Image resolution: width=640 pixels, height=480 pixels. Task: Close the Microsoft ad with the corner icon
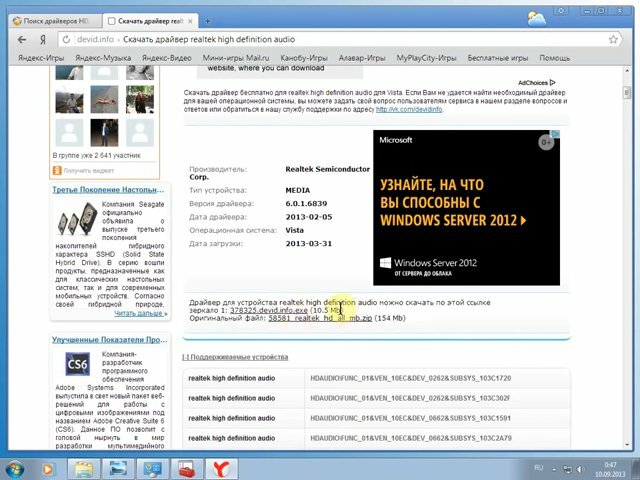(556, 133)
